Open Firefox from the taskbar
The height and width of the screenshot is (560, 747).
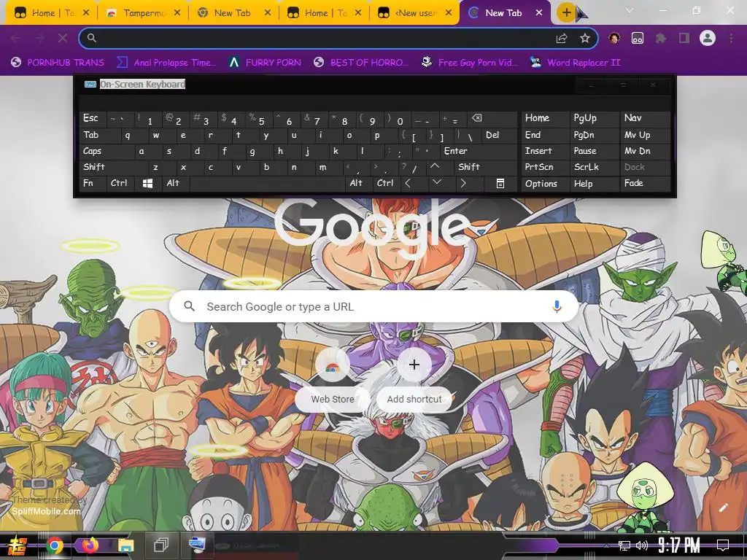(x=90, y=545)
